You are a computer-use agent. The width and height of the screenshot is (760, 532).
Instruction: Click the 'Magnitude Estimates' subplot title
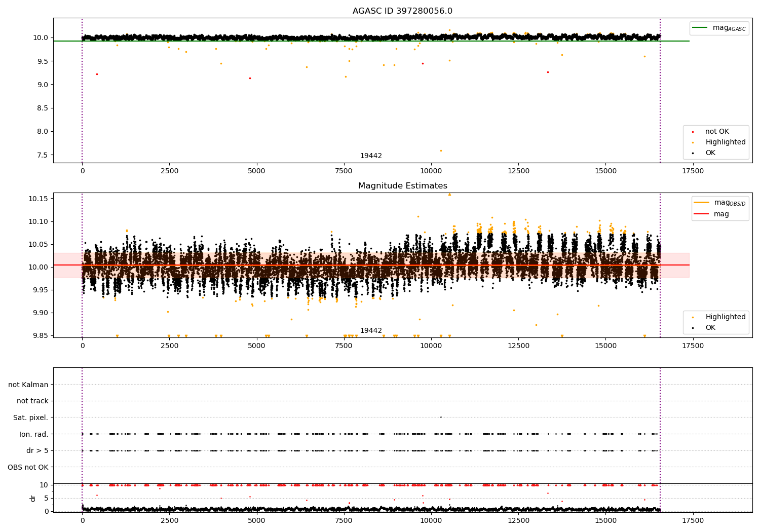point(402,186)
